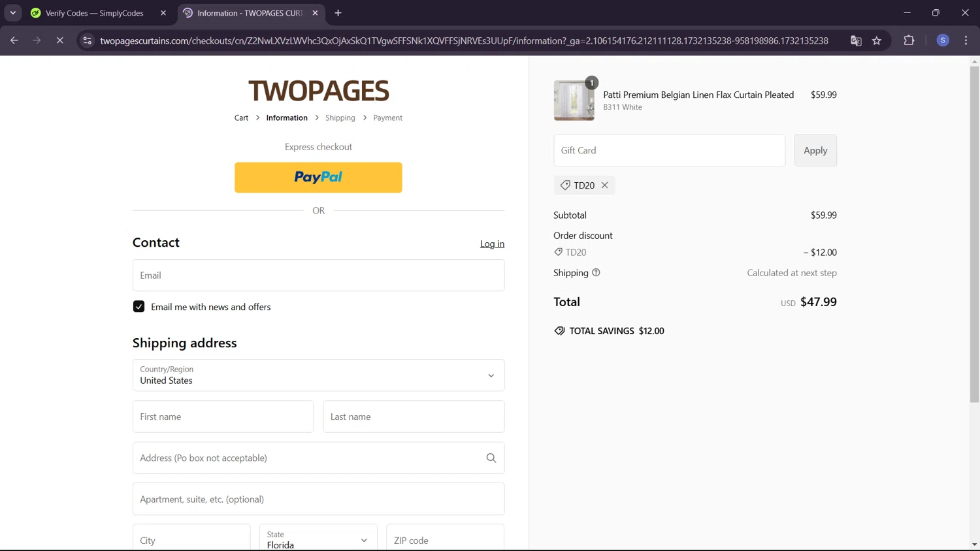Click the Address input field
Screen dimensions: 980x551
[318, 458]
